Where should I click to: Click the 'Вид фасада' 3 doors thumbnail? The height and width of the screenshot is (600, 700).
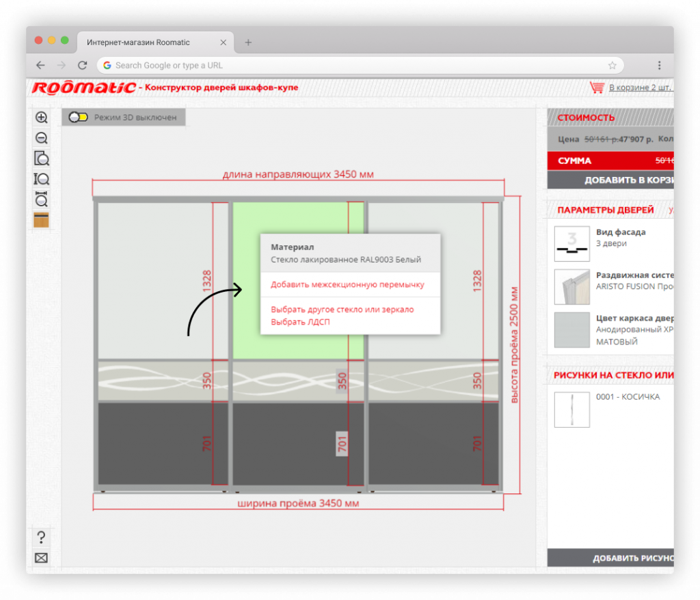click(x=571, y=243)
